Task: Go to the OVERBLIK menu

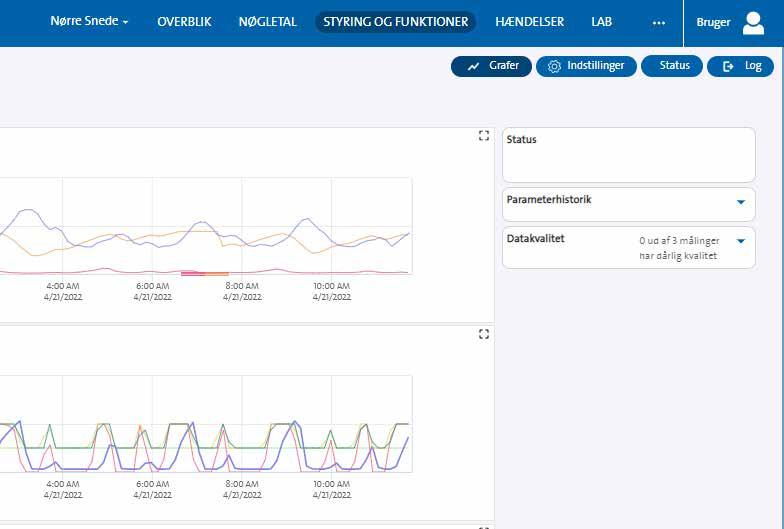Action: click(x=184, y=22)
